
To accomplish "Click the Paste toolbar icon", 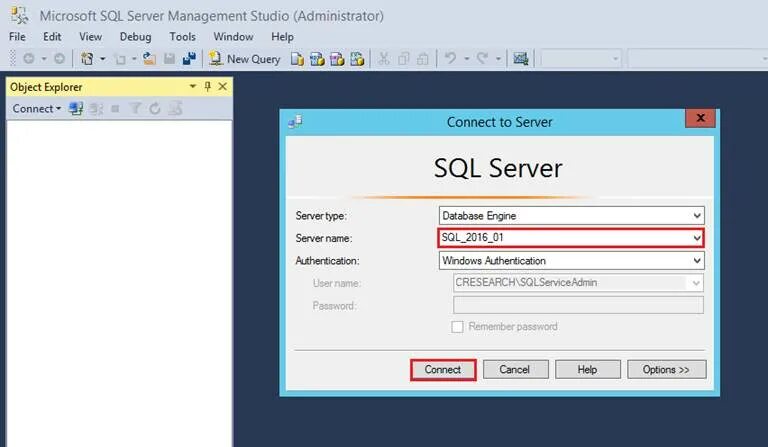I will [423, 59].
